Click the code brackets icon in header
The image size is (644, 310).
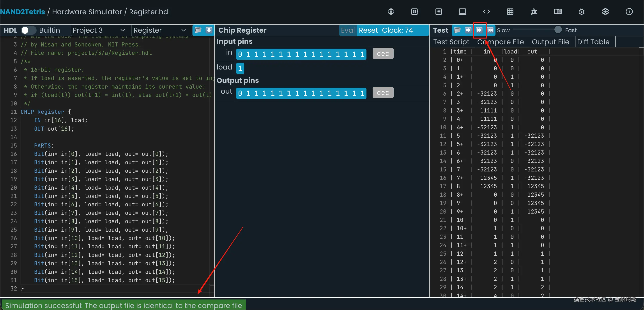[486, 12]
